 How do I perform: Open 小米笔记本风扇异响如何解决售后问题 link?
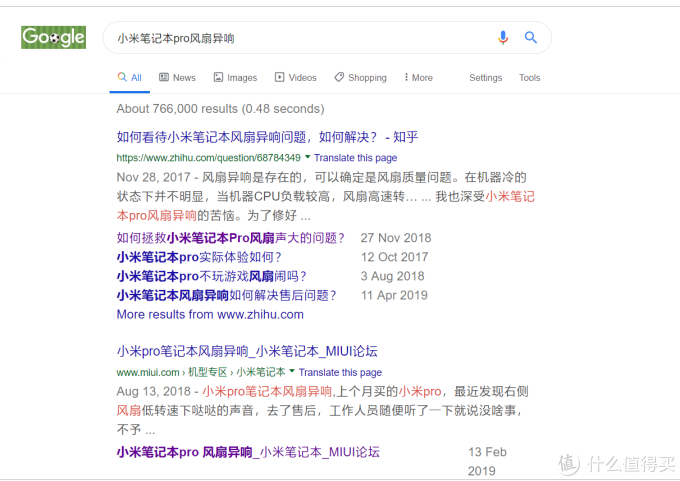click(x=226, y=295)
